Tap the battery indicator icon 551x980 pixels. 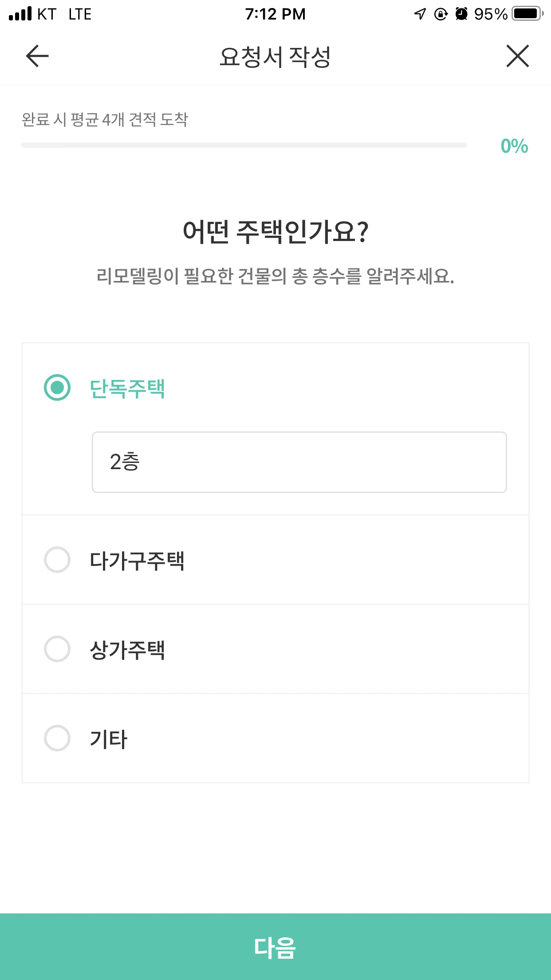tap(527, 14)
